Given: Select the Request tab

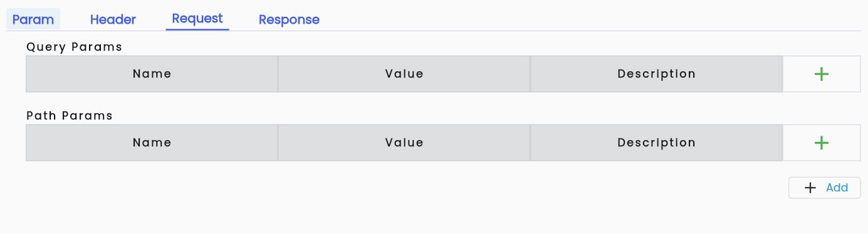Looking at the screenshot, I should [x=197, y=19].
